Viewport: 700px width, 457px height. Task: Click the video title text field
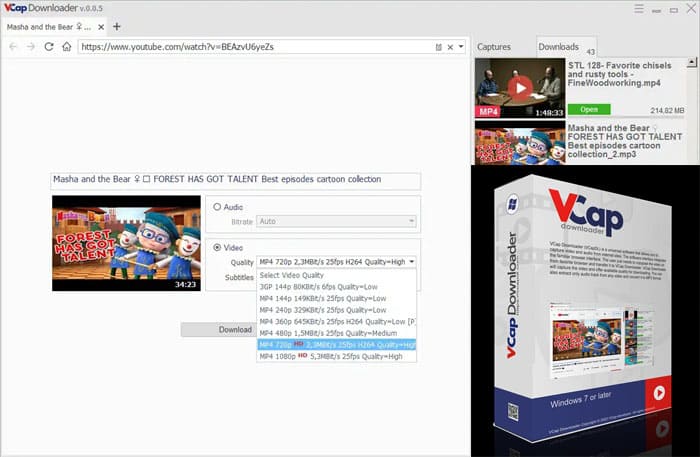[235, 180]
